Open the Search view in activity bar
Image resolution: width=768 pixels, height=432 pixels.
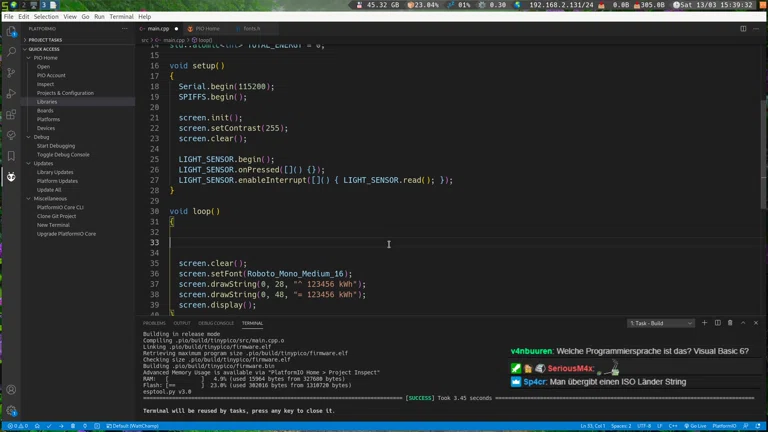coord(11,52)
